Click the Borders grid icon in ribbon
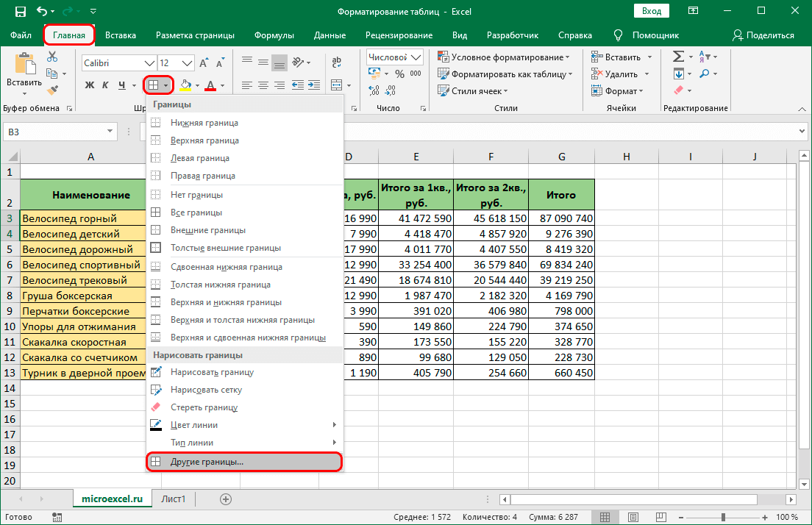The height and width of the screenshot is (525, 812). point(153,85)
